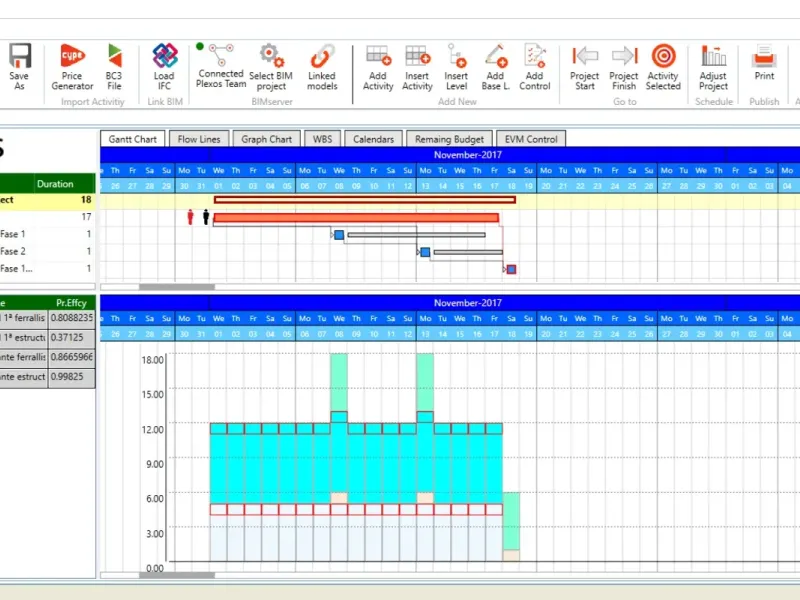The width and height of the screenshot is (800, 600).
Task: Click the duration cell showing 17
Action: tap(86, 217)
